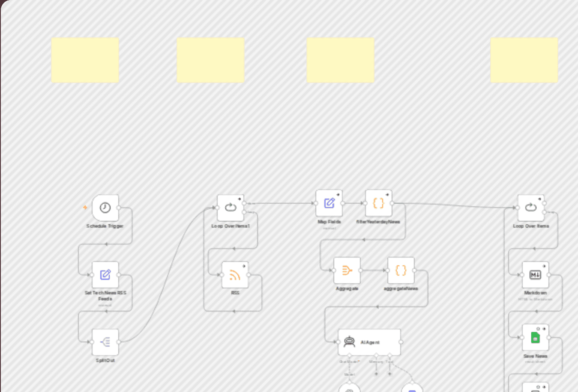
Task: Add a Tool sub-node with its plus
Action: (389, 374)
